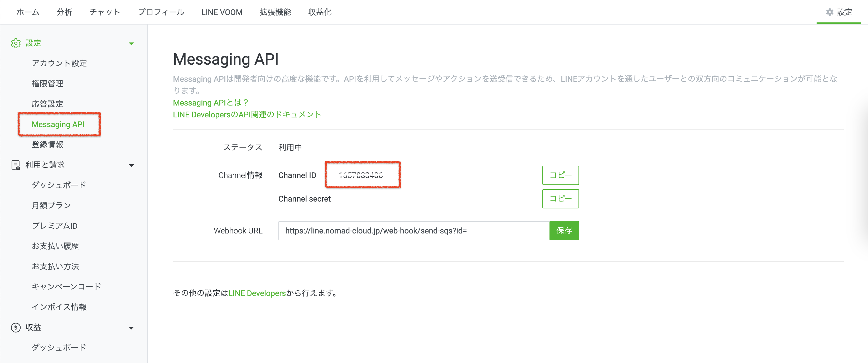
Task: Open the LINE Developers link at bottom
Action: click(x=257, y=293)
